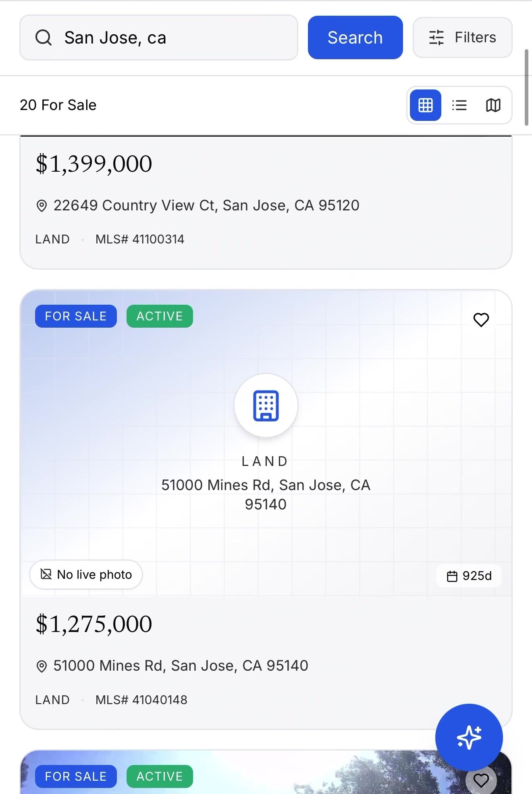Click the No live photo badge
This screenshot has width=532, height=794.
click(86, 574)
